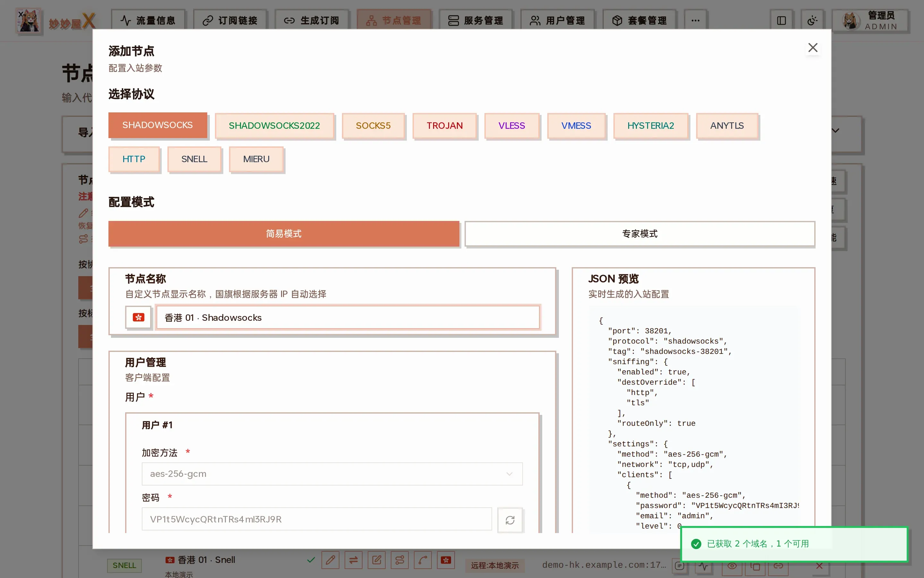Click swap arrows icon in Snell row
The width and height of the screenshot is (924, 578).
click(x=354, y=560)
